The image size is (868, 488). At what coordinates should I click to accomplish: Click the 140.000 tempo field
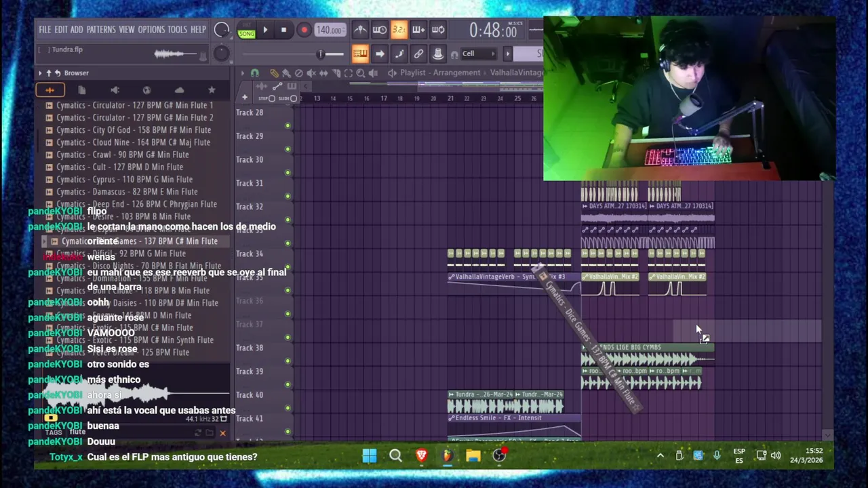(329, 30)
